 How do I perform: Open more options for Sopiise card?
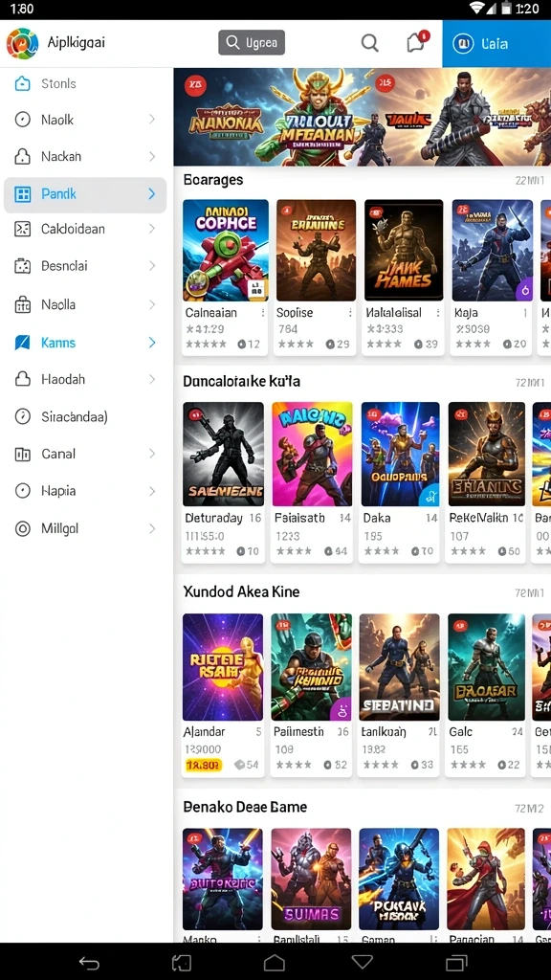[x=350, y=313]
